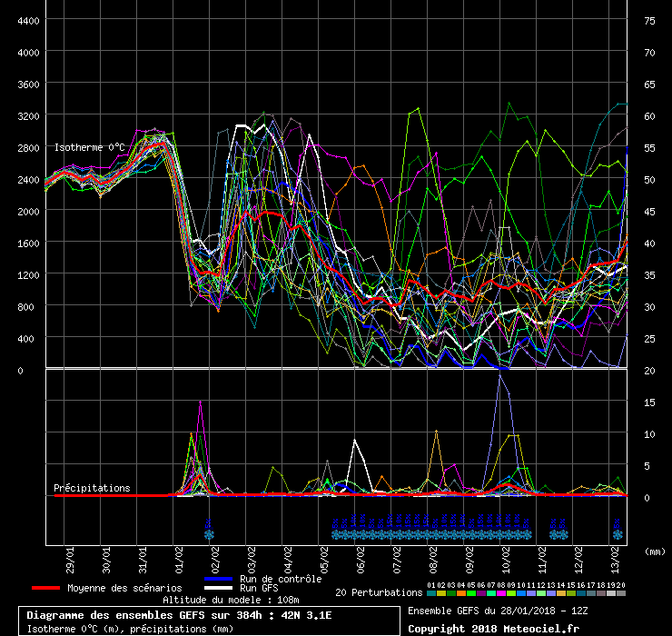Click the 05/02 date label
This screenshot has height=636, width=672.
pyautogui.click(x=324, y=560)
